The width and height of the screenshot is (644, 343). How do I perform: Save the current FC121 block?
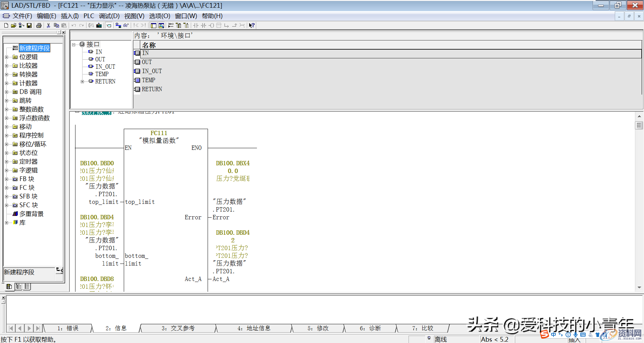tap(29, 25)
